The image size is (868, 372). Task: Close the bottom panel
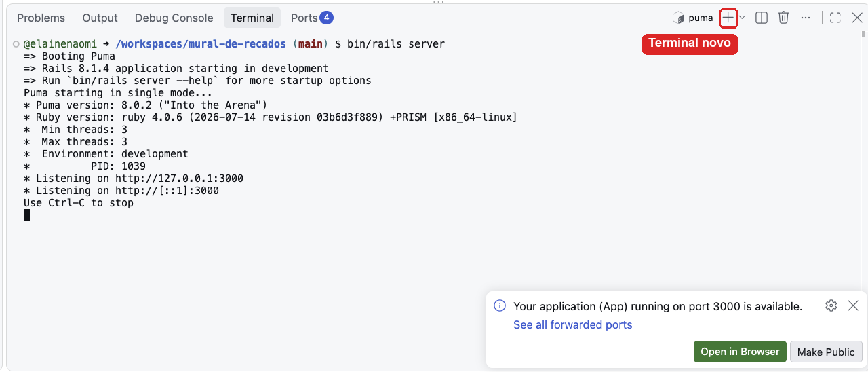(x=857, y=18)
